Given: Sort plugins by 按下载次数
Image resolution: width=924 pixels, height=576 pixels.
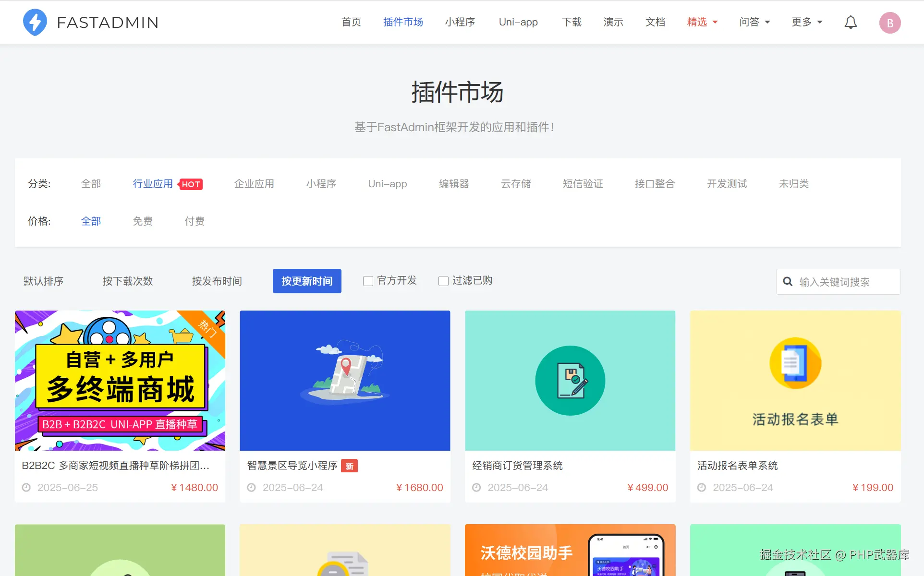Looking at the screenshot, I should coord(128,281).
